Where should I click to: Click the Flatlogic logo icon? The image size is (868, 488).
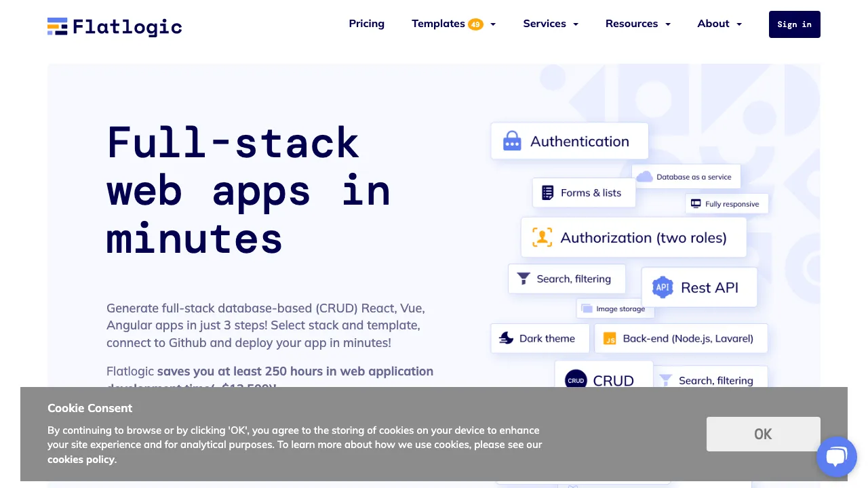click(57, 26)
